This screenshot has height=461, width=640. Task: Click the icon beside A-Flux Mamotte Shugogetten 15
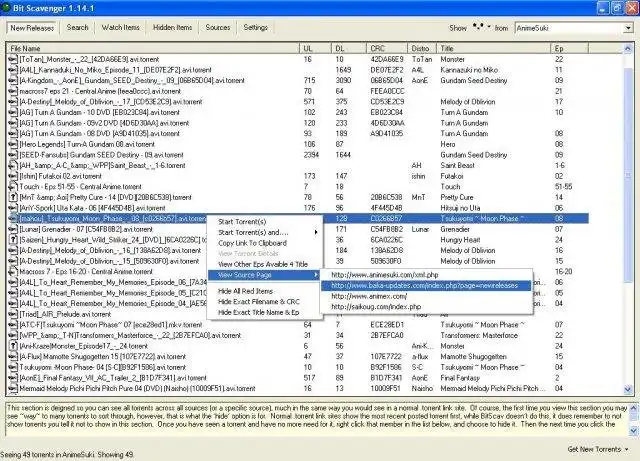[13, 356]
